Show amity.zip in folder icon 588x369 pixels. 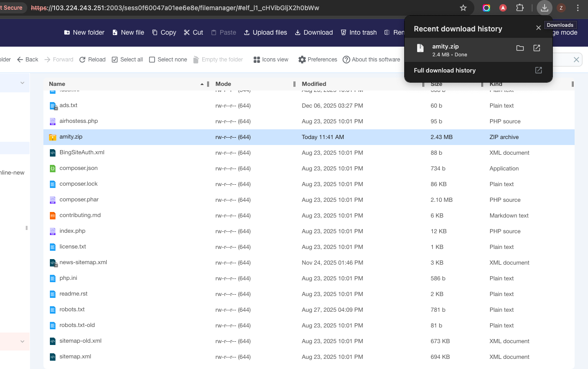(x=520, y=48)
